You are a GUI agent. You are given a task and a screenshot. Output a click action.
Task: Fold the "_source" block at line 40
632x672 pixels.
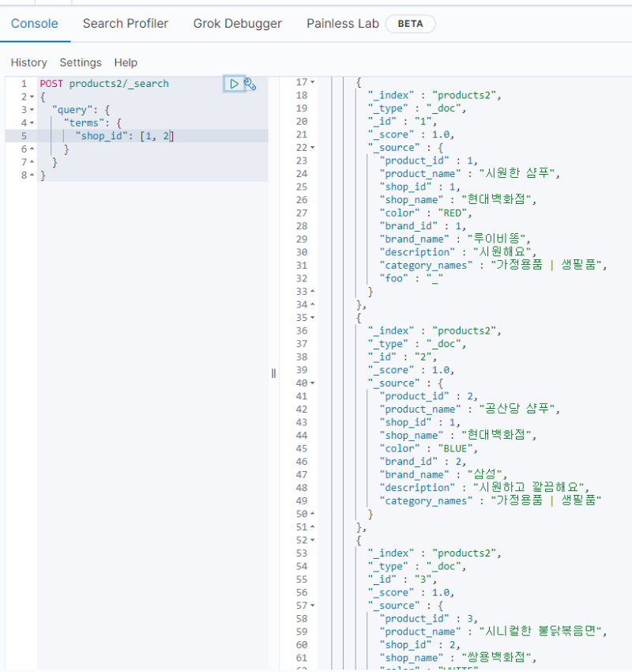(312, 383)
